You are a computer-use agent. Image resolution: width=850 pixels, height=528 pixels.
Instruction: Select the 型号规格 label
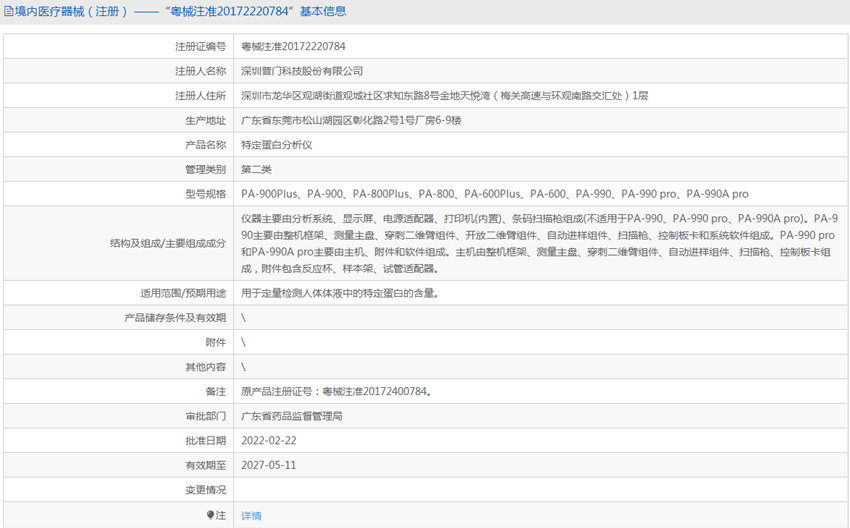tap(205, 194)
